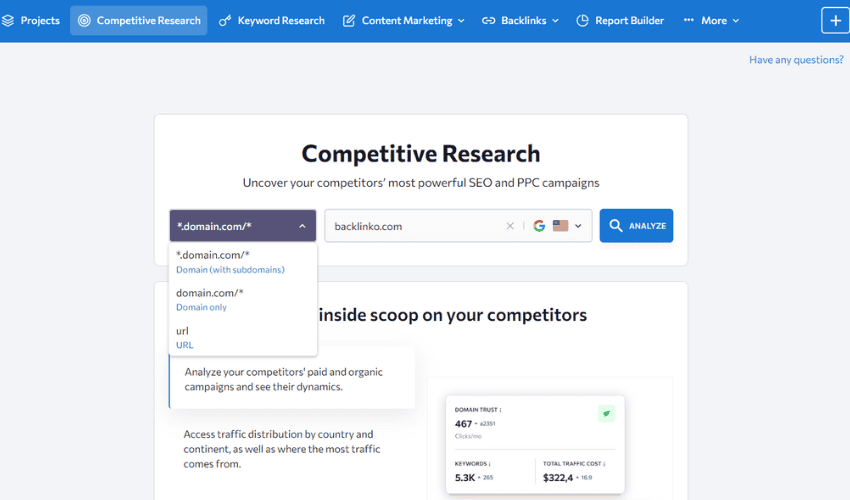The image size is (850, 500).
Task: Click the Projects layers icon
Action: [8, 21]
